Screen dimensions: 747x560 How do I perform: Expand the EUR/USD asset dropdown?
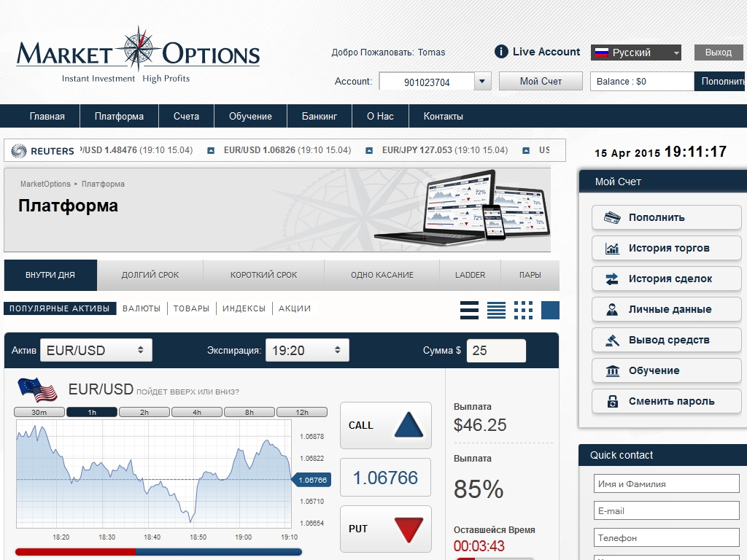point(96,350)
